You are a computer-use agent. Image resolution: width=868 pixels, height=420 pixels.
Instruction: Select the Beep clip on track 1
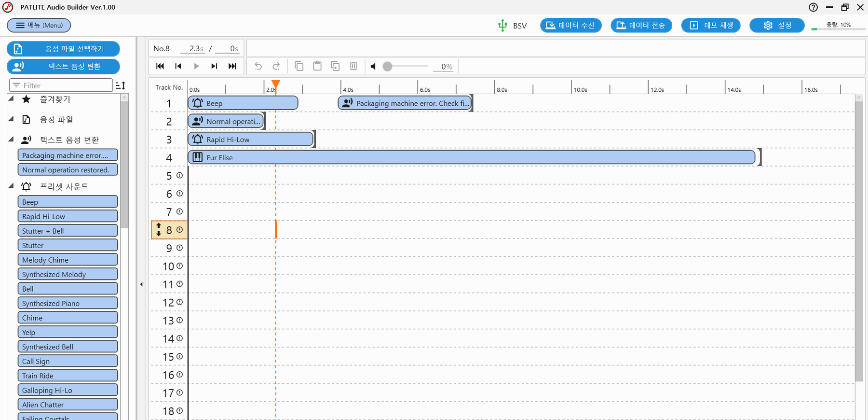243,103
